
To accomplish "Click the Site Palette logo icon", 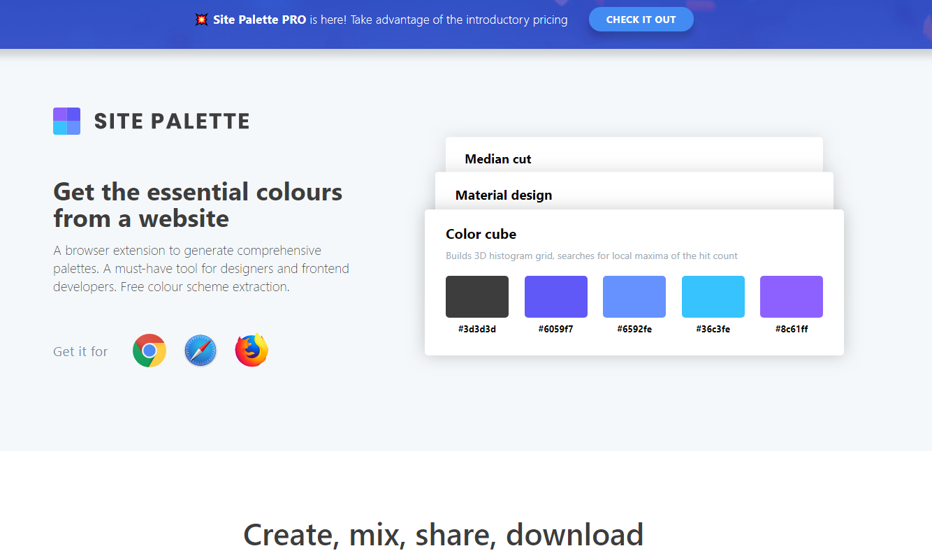I will click(67, 121).
